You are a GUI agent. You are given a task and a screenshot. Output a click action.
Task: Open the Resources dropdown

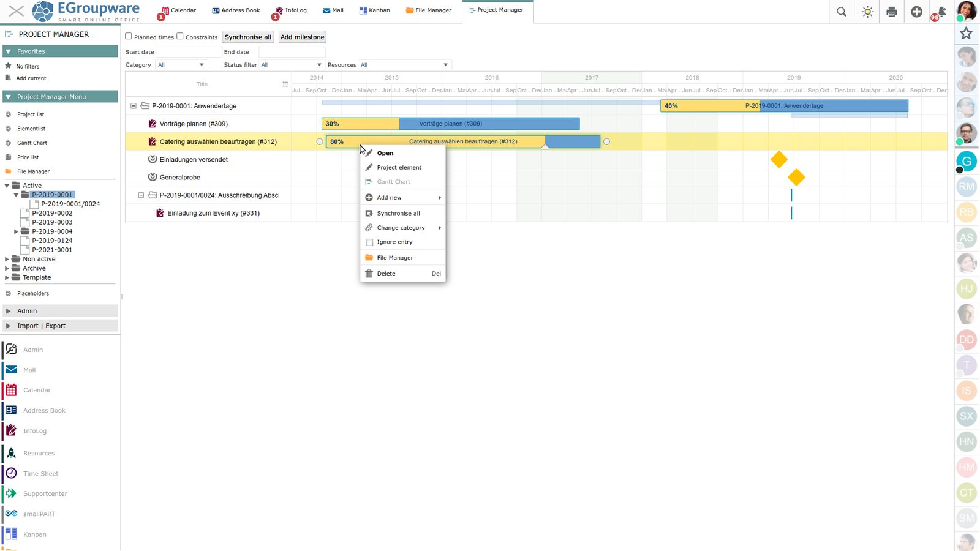pos(404,65)
